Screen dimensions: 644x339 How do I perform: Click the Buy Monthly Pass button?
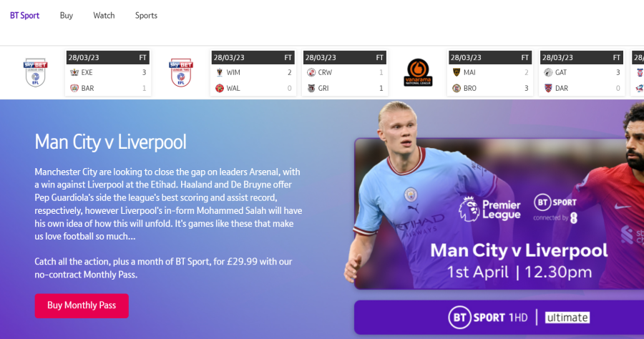click(x=82, y=306)
